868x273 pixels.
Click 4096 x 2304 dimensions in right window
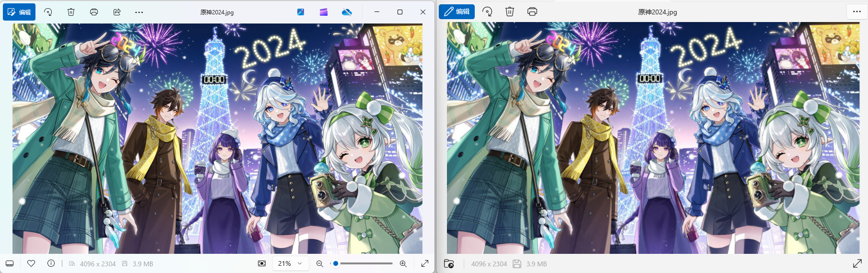point(489,264)
